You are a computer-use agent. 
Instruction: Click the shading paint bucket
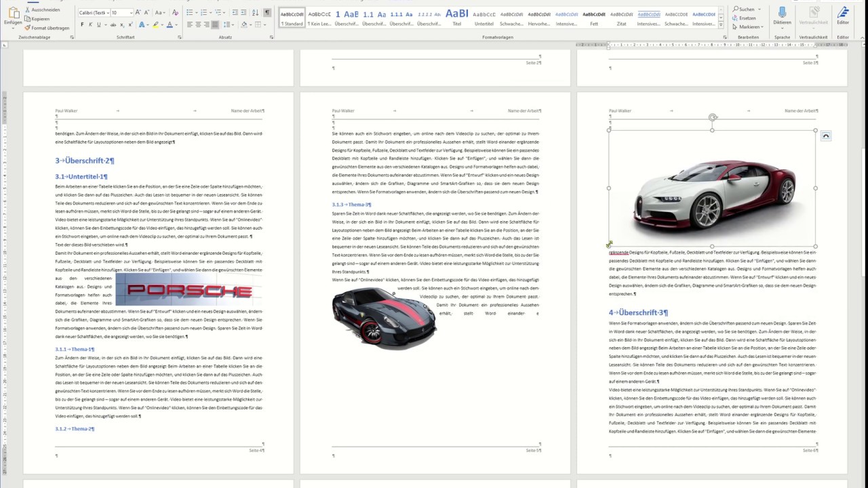coord(244,24)
